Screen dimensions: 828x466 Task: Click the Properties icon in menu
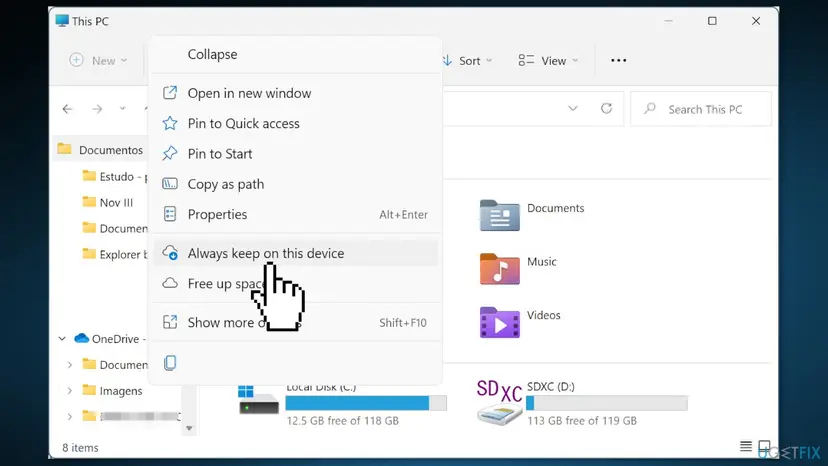(170, 214)
